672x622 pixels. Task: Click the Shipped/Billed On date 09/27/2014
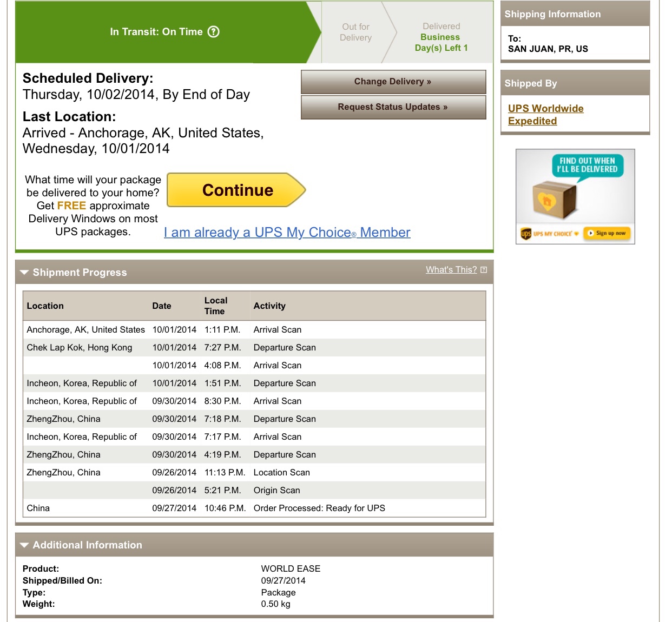click(283, 581)
